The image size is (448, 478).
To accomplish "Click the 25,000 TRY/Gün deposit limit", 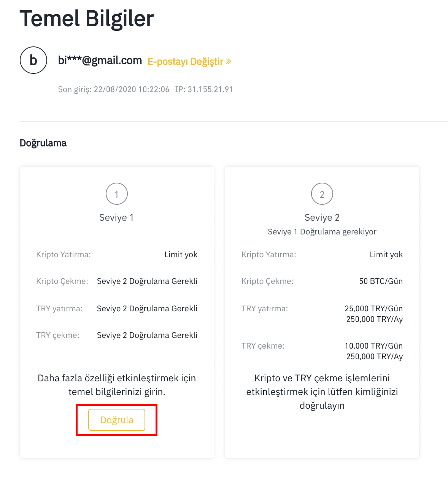I will (x=373, y=309).
